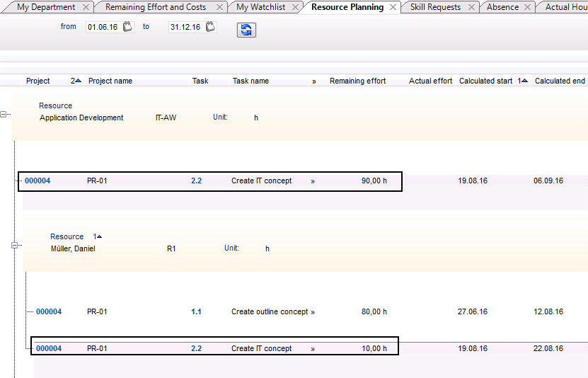Select the 80,00 h remaining effort cell
This screenshot has width=588, height=378.
pos(374,311)
